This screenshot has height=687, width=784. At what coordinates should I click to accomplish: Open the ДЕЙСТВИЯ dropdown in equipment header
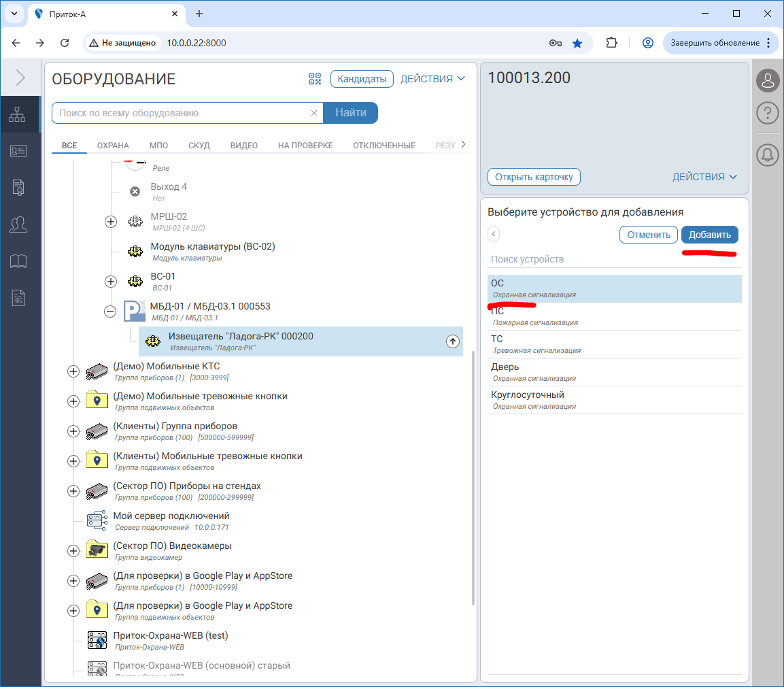point(432,79)
